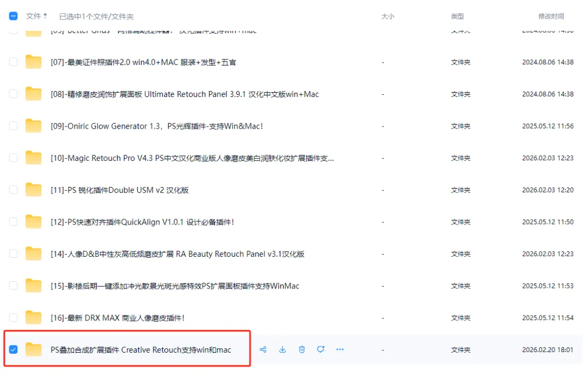Open folder [07]-最美证件照插件2.0 win4.0+MAC

143,62
